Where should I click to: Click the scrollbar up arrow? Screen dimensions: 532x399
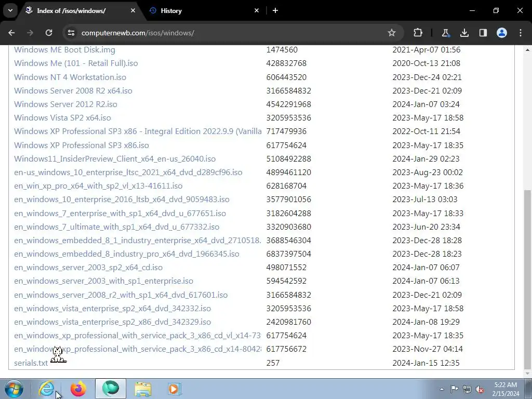coord(527,50)
